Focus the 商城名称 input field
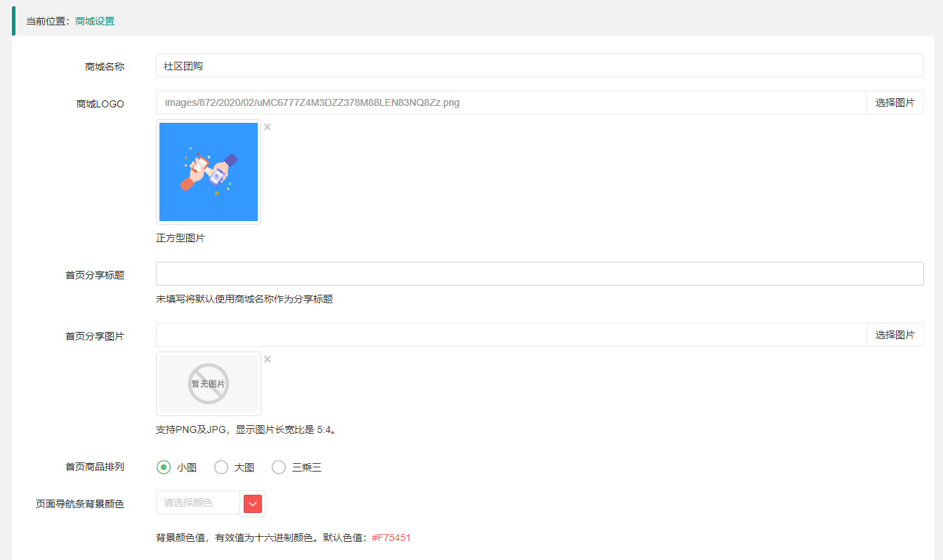The height and width of the screenshot is (560, 943). (539, 65)
